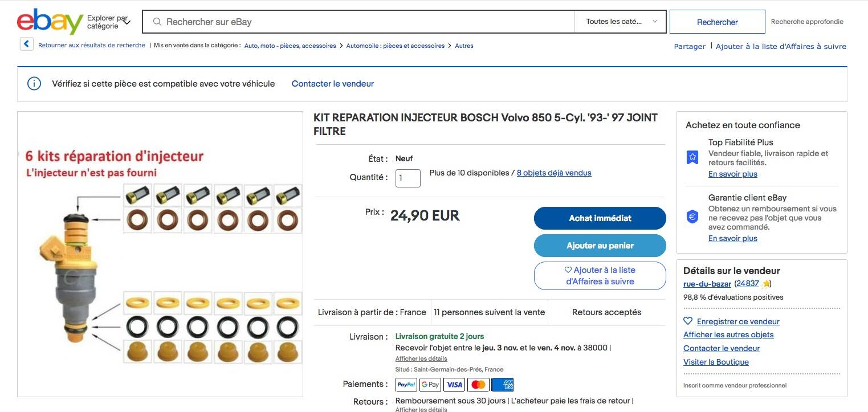868x412 pixels.
Task: Click the info circle icon near the compatibility notice
Action: point(34,83)
